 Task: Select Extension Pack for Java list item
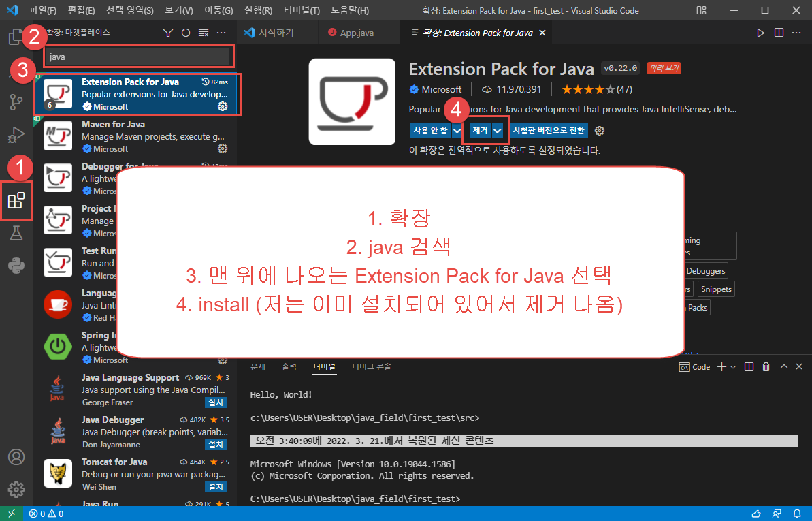click(x=135, y=94)
